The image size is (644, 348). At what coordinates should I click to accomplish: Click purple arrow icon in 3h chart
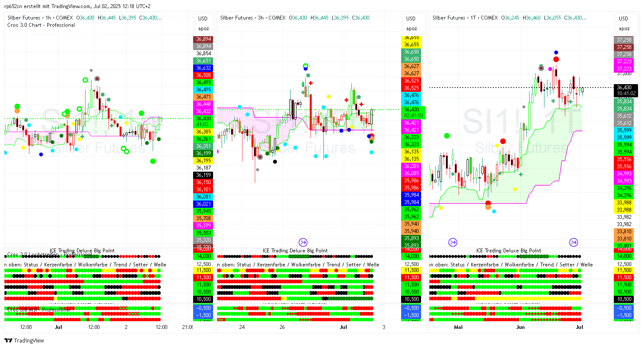coord(303,242)
